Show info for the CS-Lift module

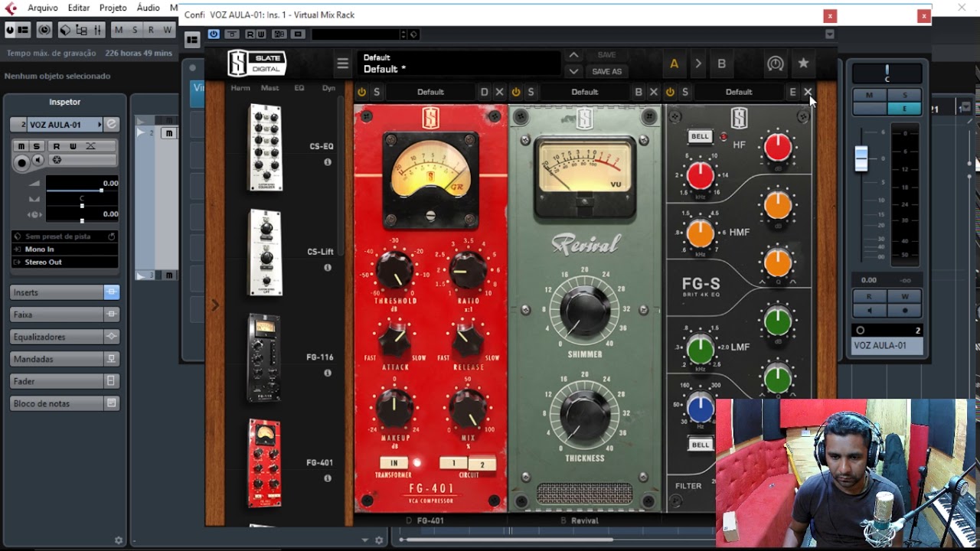coord(328,268)
